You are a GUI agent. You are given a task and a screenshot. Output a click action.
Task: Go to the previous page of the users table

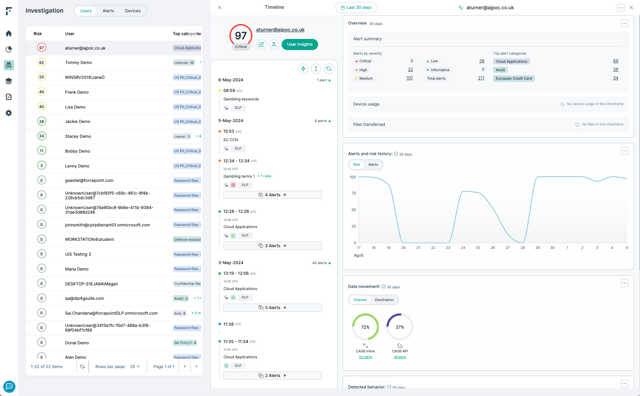[x=184, y=367]
